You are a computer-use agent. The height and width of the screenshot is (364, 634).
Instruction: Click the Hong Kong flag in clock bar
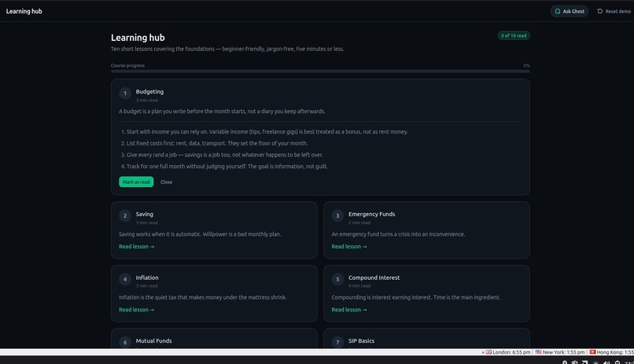point(592,352)
